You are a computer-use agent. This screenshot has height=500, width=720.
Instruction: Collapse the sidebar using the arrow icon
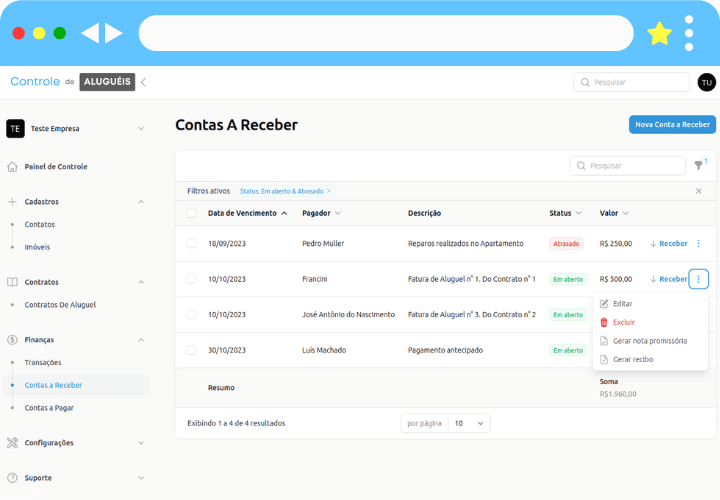click(x=143, y=82)
